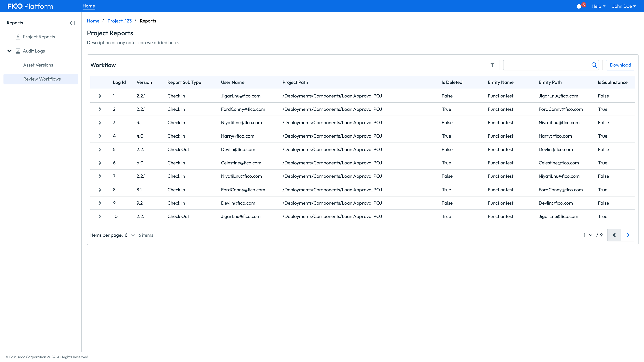Click the filter funnel icon
This screenshot has height=362, width=644.
492,65
